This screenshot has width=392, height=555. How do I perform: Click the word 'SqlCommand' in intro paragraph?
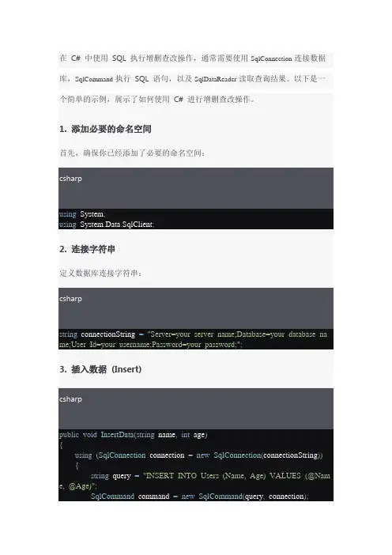tap(94, 79)
